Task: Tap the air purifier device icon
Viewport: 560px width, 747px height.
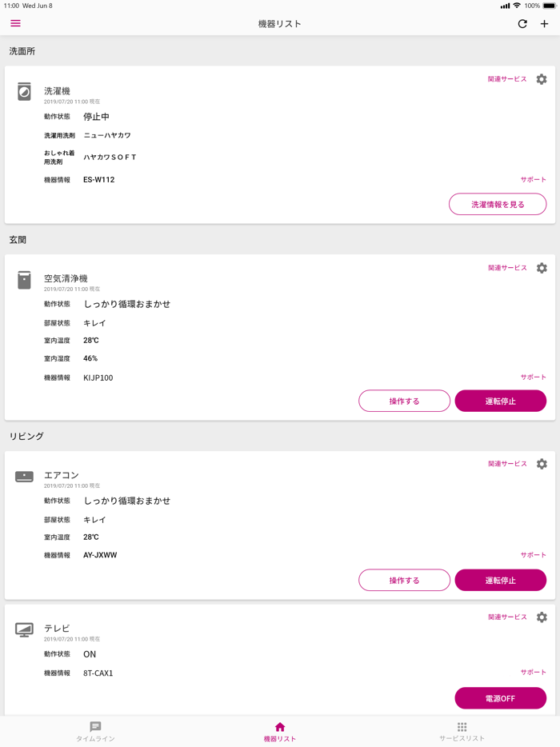Action: [25, 280]
